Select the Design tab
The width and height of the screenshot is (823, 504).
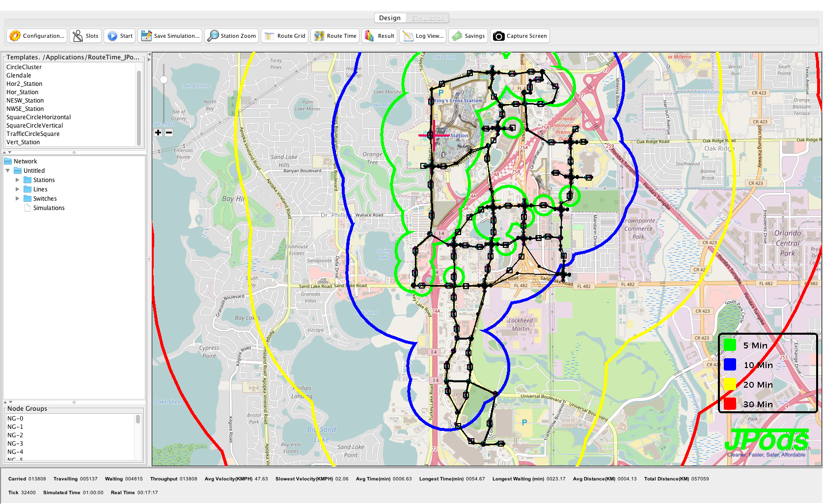pos(390,18)
